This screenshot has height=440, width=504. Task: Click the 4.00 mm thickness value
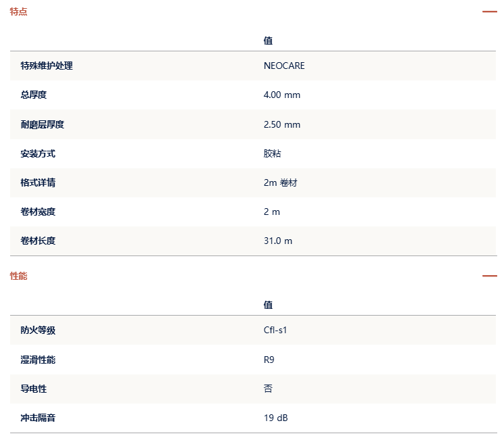coord(282,95)
